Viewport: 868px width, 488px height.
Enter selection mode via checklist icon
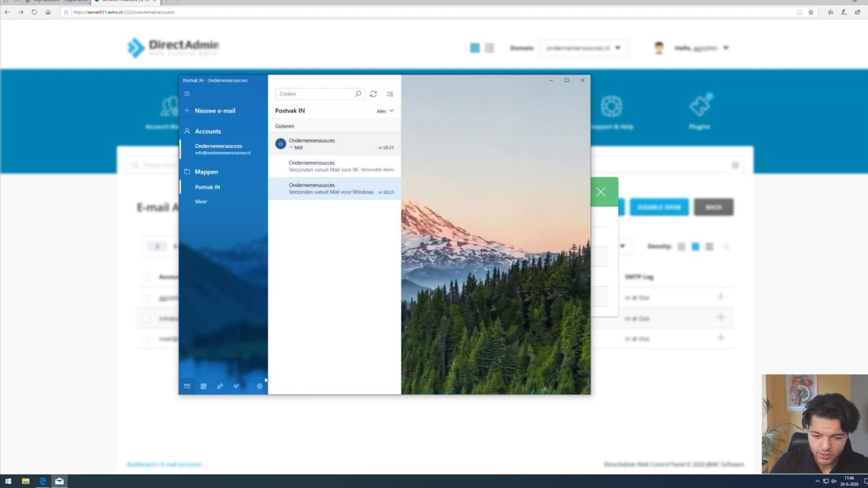(390, 94)
